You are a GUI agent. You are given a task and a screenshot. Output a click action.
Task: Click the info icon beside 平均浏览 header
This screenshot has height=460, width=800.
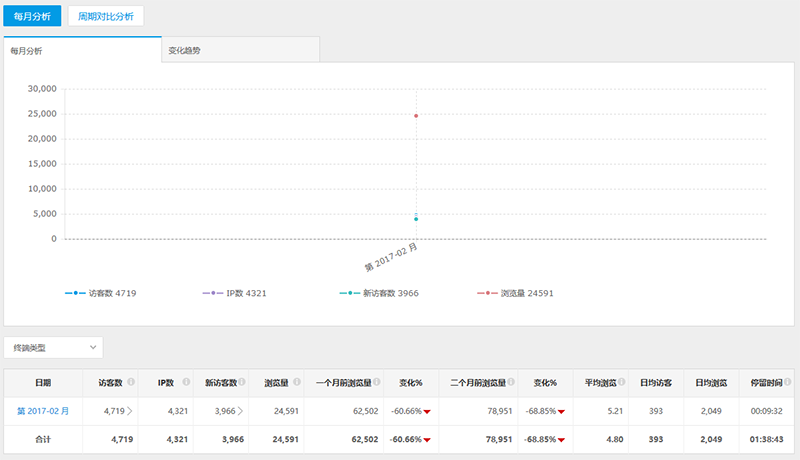click(x=619, y=381)
